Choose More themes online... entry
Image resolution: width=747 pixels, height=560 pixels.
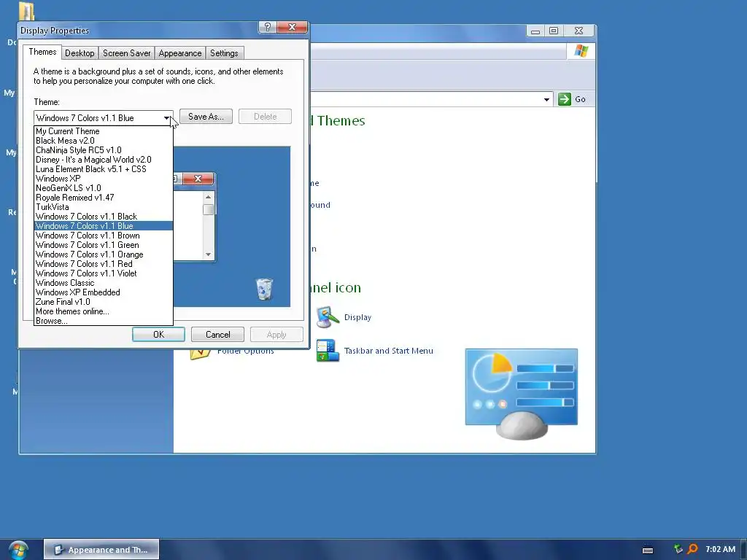(104, 311)
